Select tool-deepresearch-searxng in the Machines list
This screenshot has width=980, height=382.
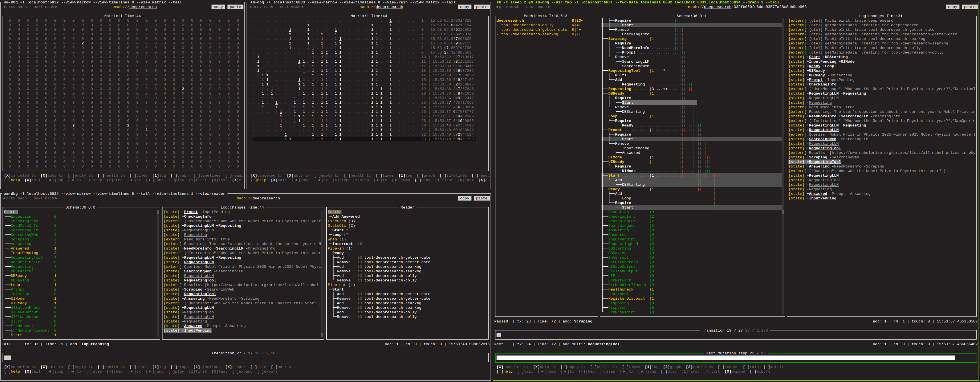[x=529, y=34]
